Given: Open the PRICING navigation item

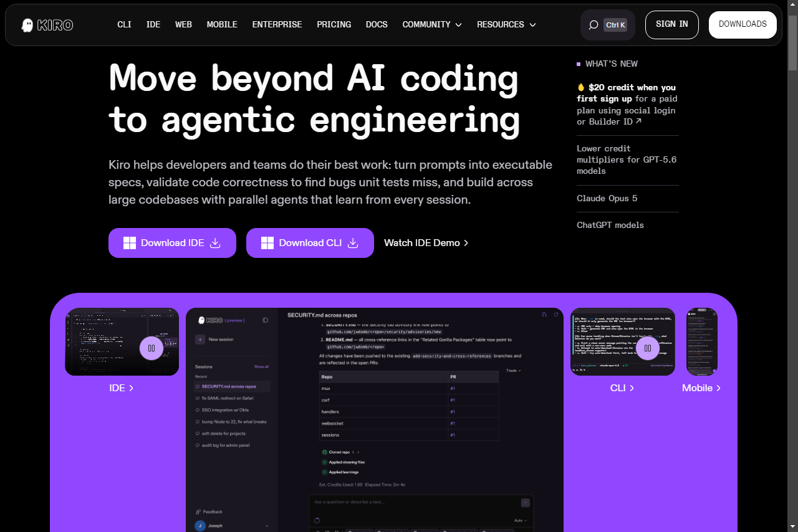Looking at the screenshot, I should (334, 25).
